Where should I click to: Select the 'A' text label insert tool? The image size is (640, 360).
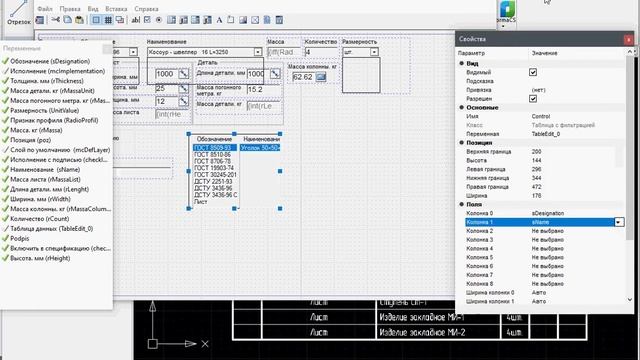tap(219, 20)
